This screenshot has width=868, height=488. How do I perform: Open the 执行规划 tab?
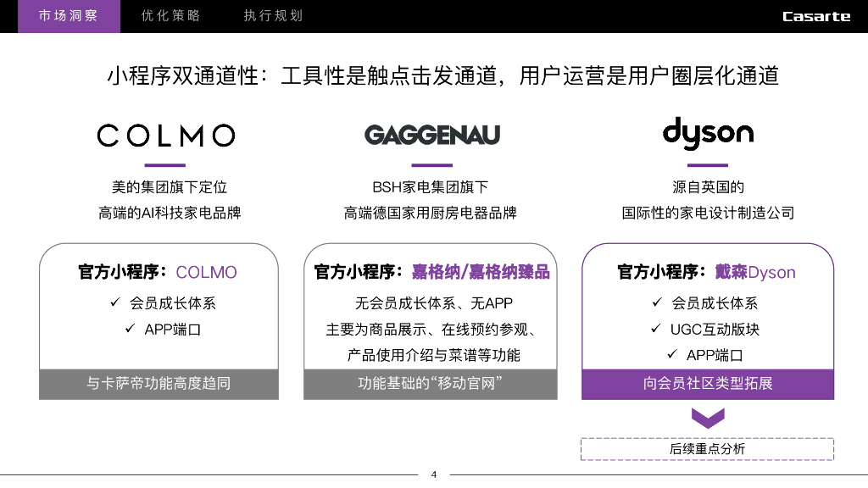click(x=274, y=16)
